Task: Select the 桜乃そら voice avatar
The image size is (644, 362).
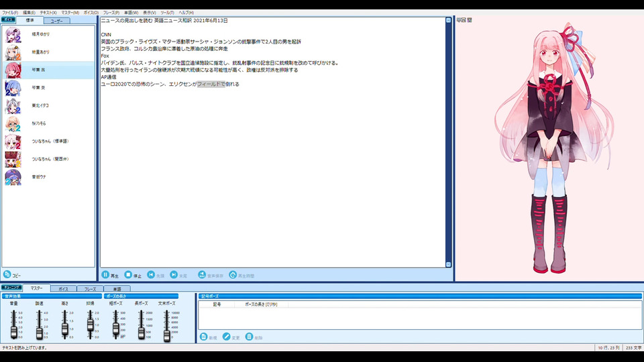Action: click(13, 123)
